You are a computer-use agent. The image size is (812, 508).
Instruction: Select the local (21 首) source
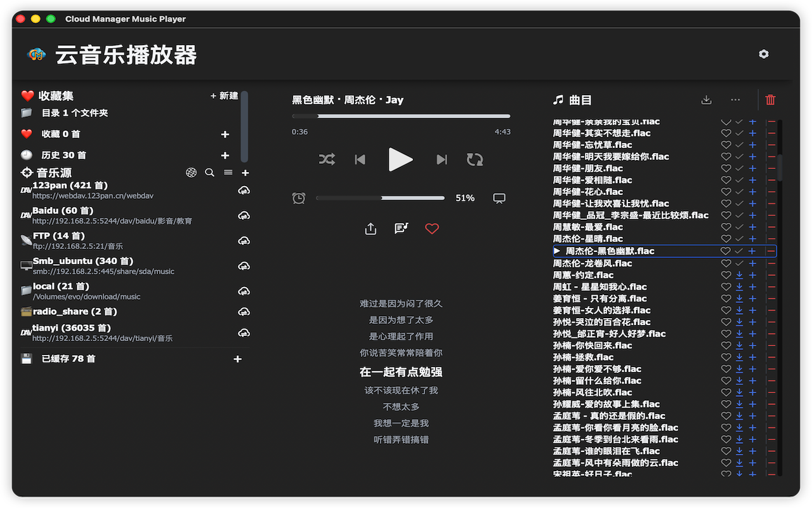61,286
